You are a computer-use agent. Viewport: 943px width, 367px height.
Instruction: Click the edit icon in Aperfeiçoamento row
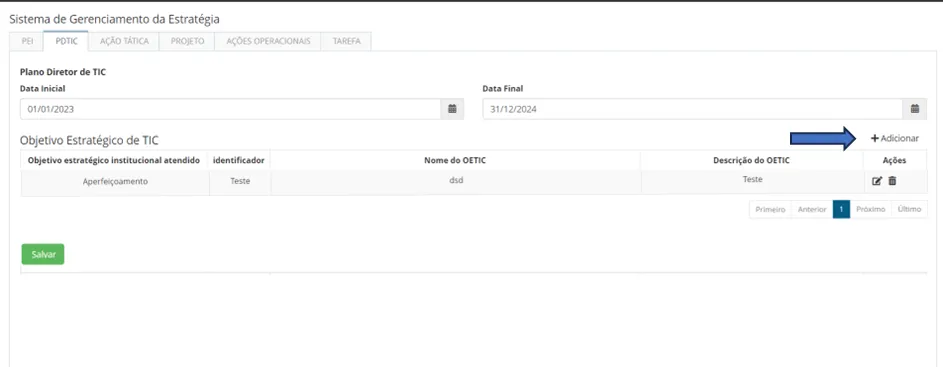click(x=877, y=180)
